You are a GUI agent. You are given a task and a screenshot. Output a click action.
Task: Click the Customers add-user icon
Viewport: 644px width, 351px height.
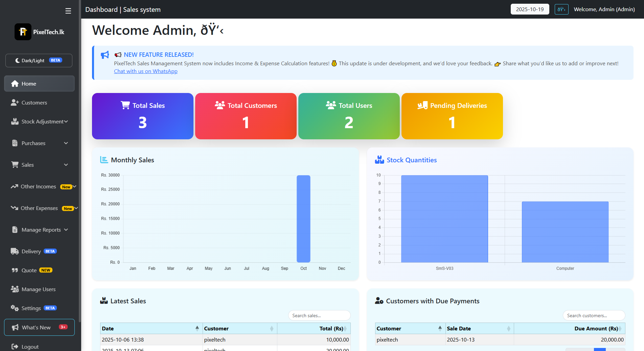pyautogui.click(x=15, y=102)
